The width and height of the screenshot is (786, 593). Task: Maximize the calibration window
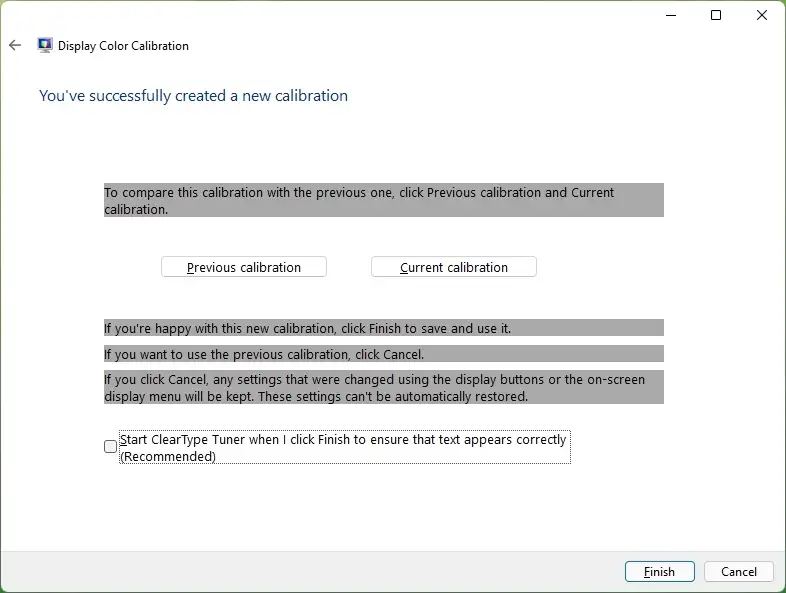[716, 15]
